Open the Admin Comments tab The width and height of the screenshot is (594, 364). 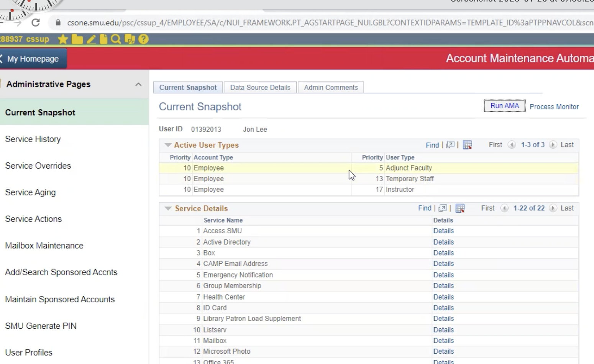[x=331, y=87]
